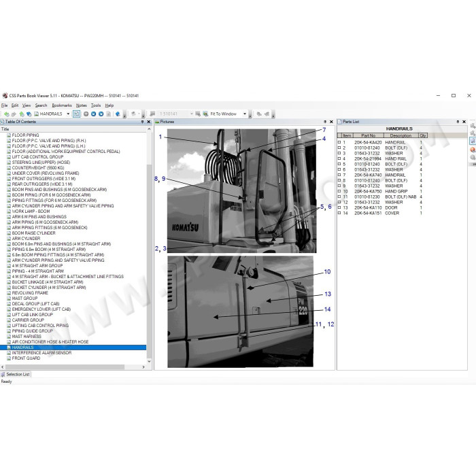Open the print icon's dropdown arrow

[139, 114]
